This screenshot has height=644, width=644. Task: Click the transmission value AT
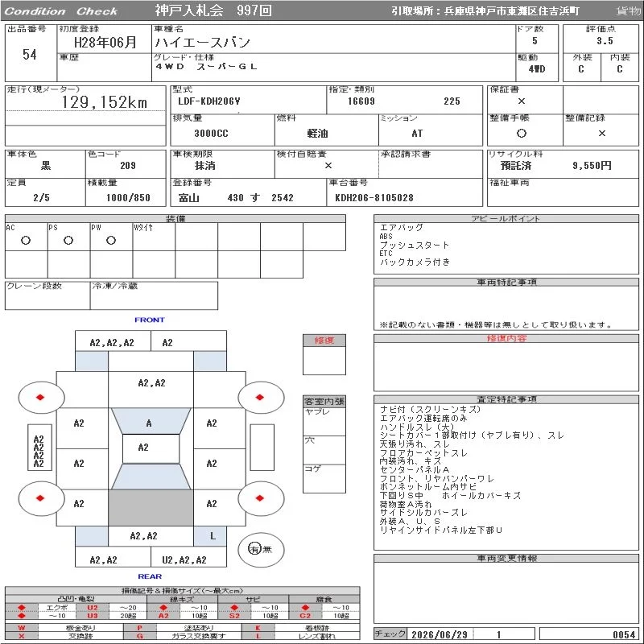[417, 134]
